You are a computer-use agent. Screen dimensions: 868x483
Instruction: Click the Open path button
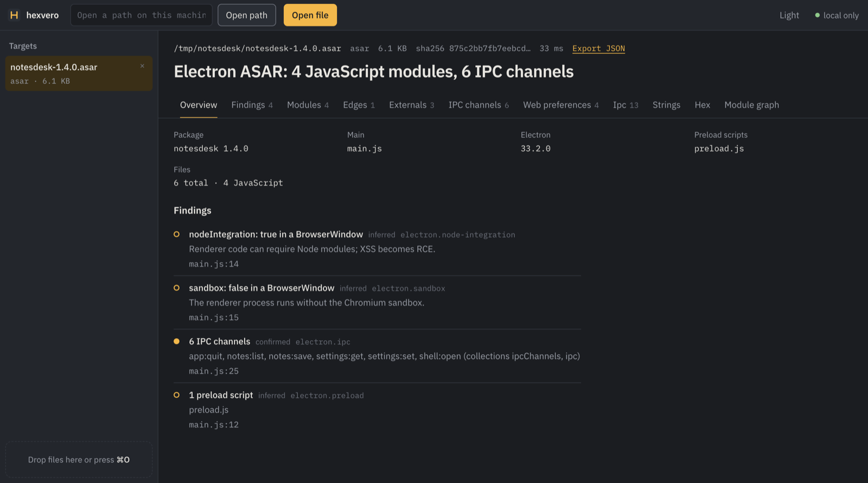tap(246, 15)
